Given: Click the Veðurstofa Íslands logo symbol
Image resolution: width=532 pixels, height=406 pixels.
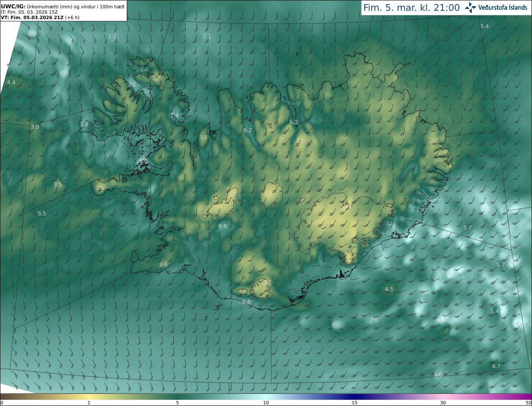Looking at the screenshot, I should click(x=470, y=7).
